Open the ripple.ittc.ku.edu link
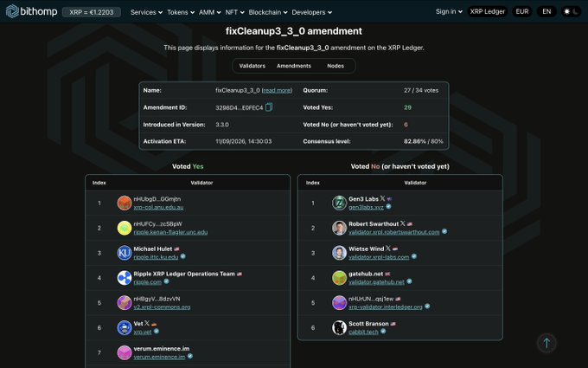The height and width of the screenshot is (368, 588). coord(156,257)
